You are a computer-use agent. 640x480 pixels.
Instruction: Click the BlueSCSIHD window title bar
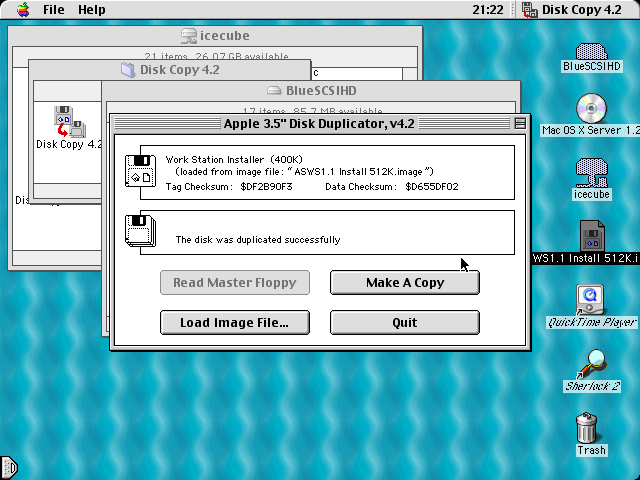[311, 90]
